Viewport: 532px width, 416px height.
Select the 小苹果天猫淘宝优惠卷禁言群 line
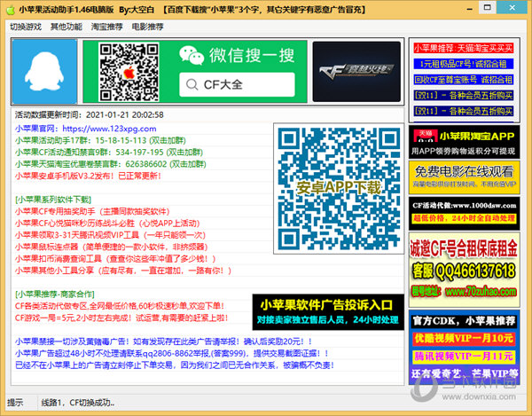point(111,164)
